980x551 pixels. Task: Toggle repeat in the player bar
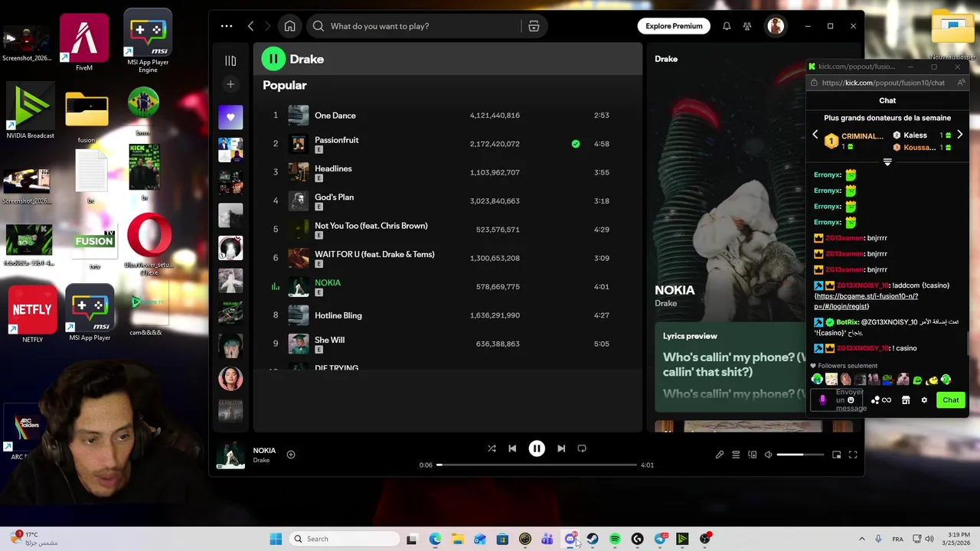[x=582, y=448]
